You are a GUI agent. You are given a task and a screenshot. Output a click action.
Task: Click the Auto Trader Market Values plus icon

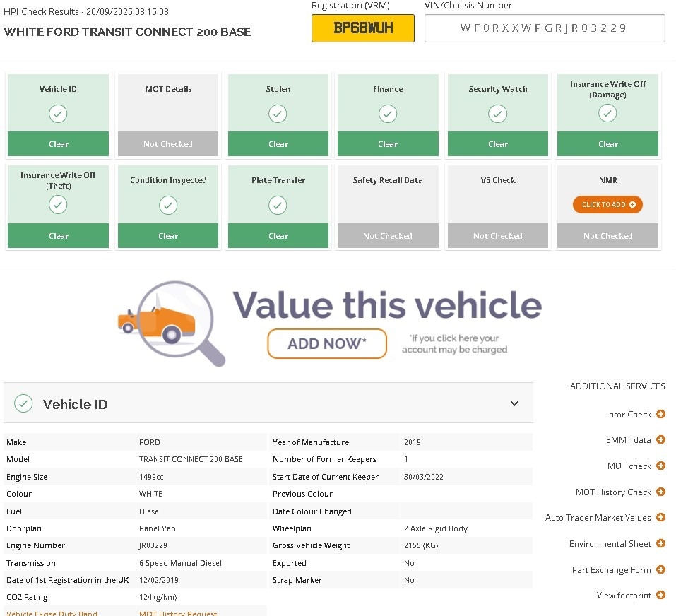point(660,517)
